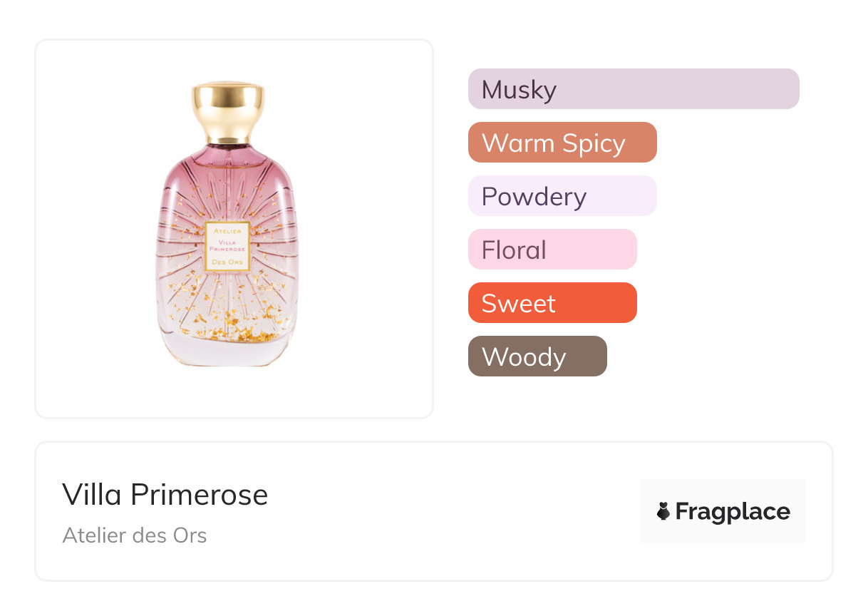Select the pink Floral accord bar
The width and height of the screenshot is (868, 616).
tap(552, 250)
